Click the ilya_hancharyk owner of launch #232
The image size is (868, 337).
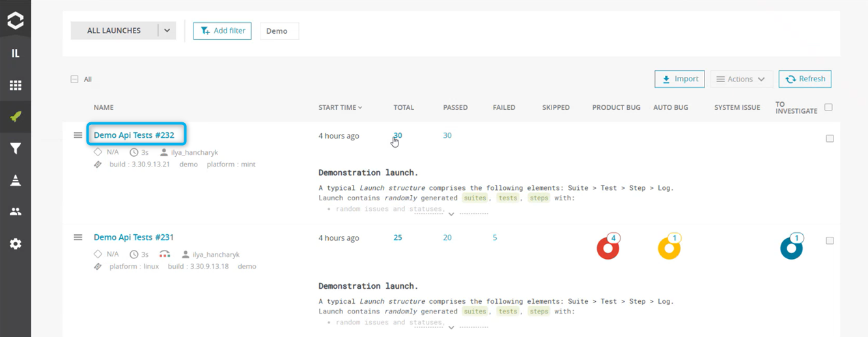tap(194, 152)
